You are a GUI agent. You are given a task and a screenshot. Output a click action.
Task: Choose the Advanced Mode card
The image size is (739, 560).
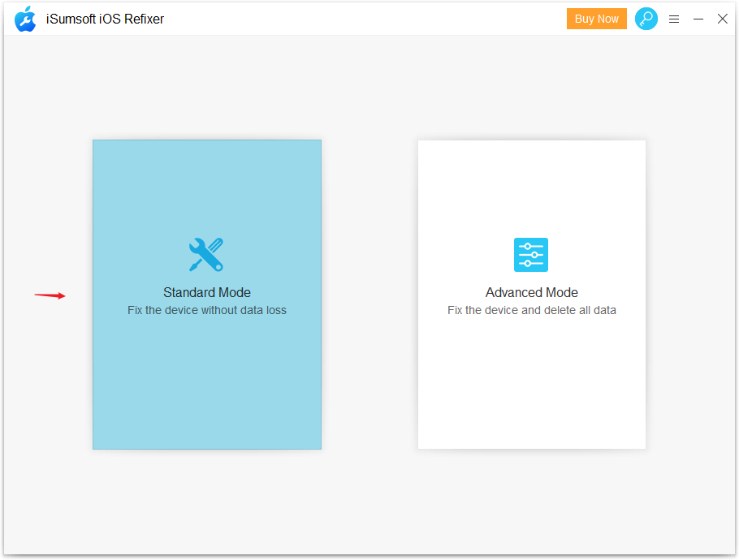coord(532,295)
